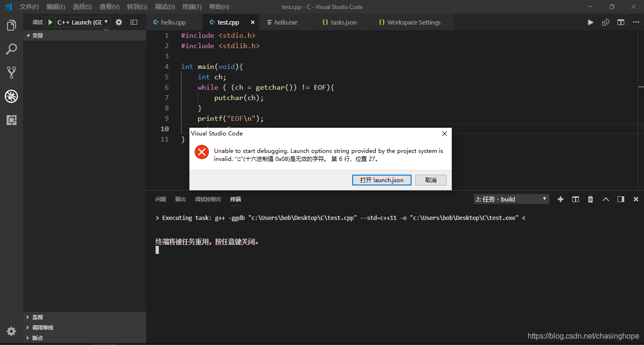Switch to the hello.cpp tab
Viewport: 644px width, 345px height.
[x=174, y=22]
